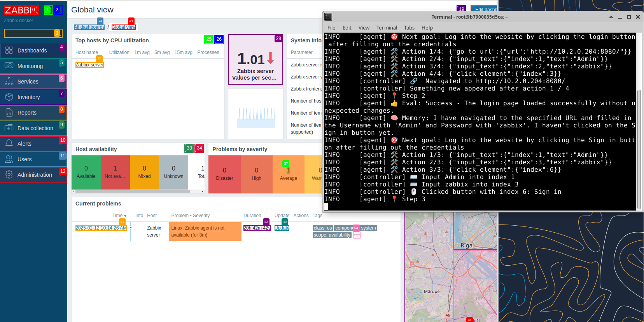Viewport: 644px width, 322px height.
Task: Click the 'scope: availability' tag
Action: pyautogui.click(x=332, y=235)
